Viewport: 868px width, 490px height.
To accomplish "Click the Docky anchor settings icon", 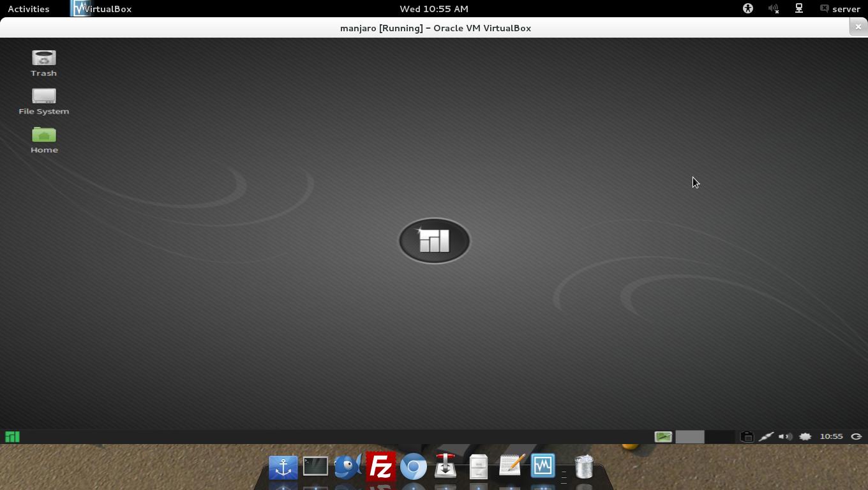I will (283, 466).
